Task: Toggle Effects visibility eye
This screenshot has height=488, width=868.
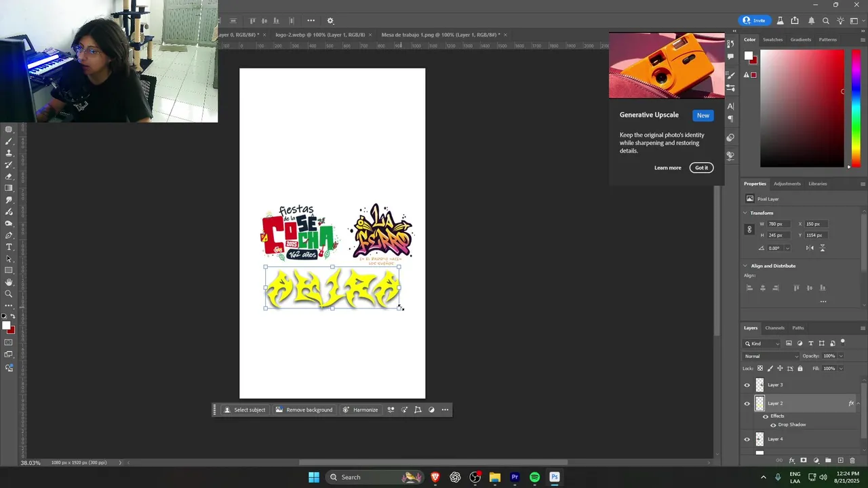Action: (766, 416)
